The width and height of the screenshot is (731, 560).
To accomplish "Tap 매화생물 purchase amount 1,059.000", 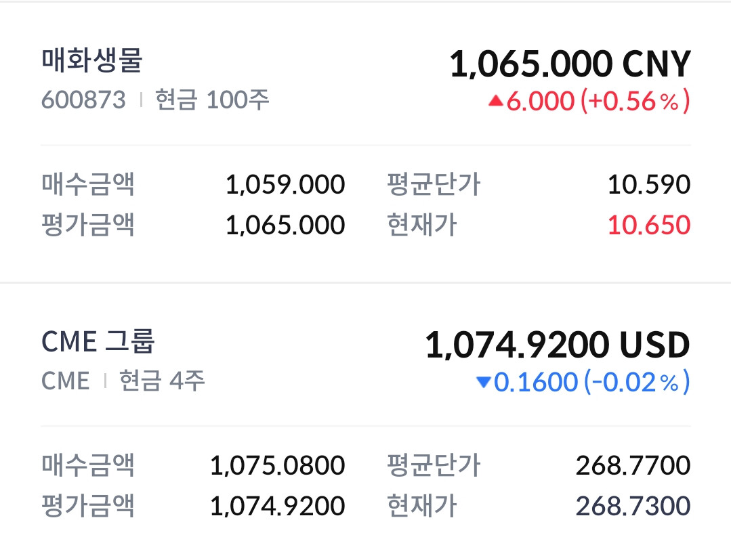I will coord(285,184).
